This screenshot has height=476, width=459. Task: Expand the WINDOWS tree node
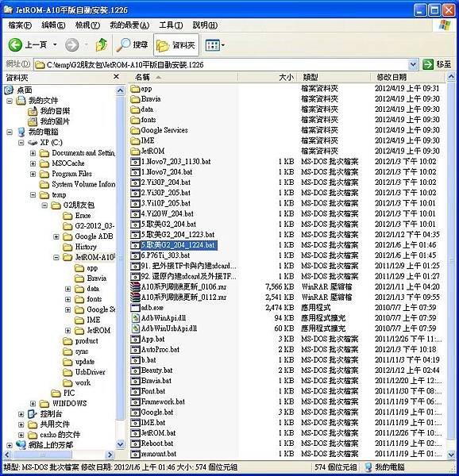coord(33,404)
